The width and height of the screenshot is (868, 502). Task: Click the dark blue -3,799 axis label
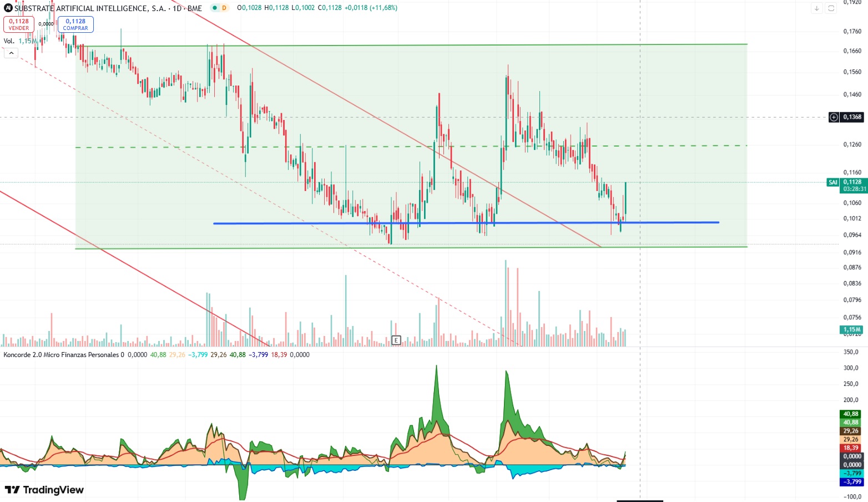tap(851, 482)
